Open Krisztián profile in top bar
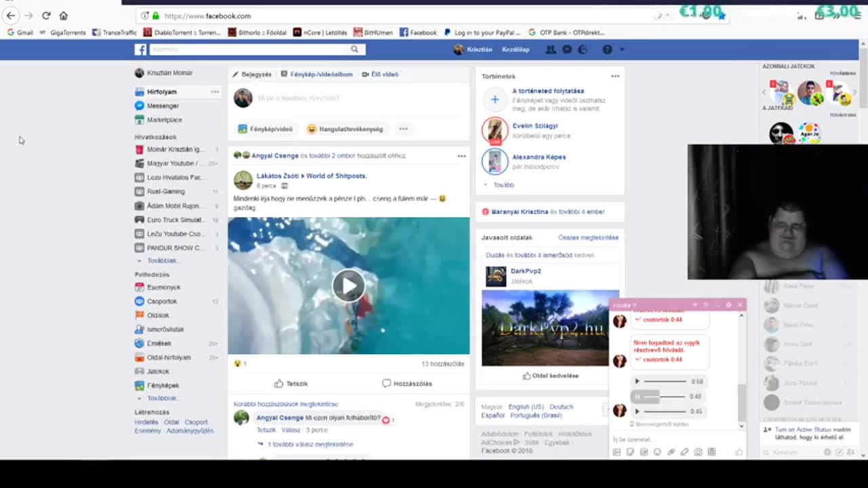Image resolution: width=868 pixels, height=488 pixels. click(x=473, y=49)
